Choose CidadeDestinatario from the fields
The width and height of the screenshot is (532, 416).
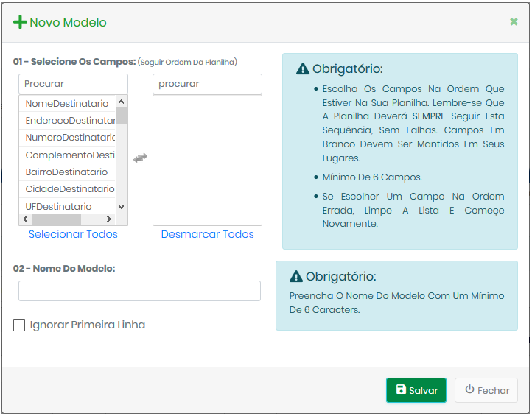tap(69, 189)
